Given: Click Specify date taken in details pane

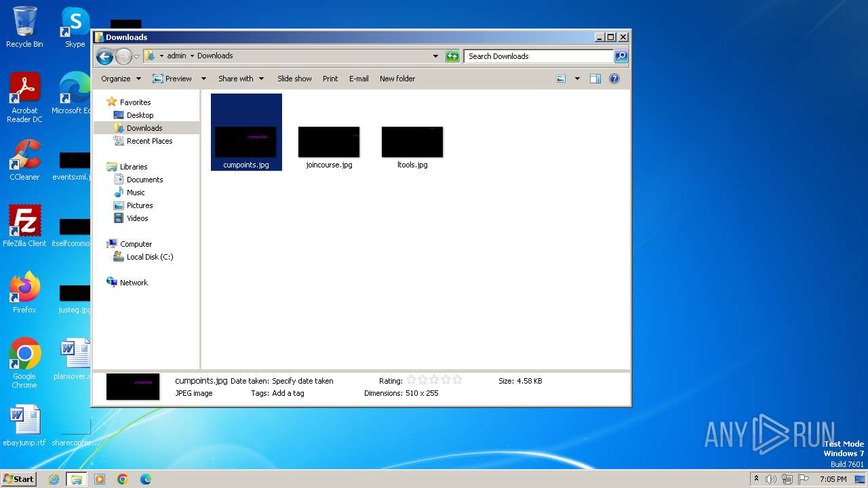Looking at the screenshot, I should [x=302, y=381].
